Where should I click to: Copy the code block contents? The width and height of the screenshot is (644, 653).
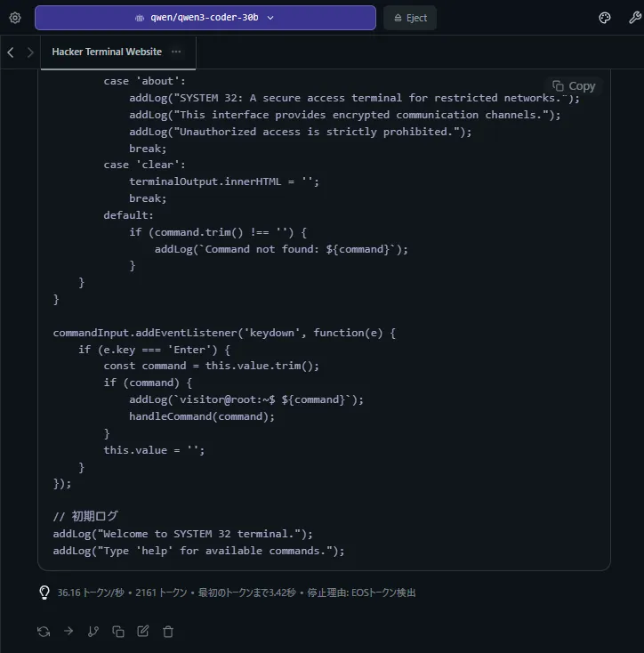(x=574, y=86)
